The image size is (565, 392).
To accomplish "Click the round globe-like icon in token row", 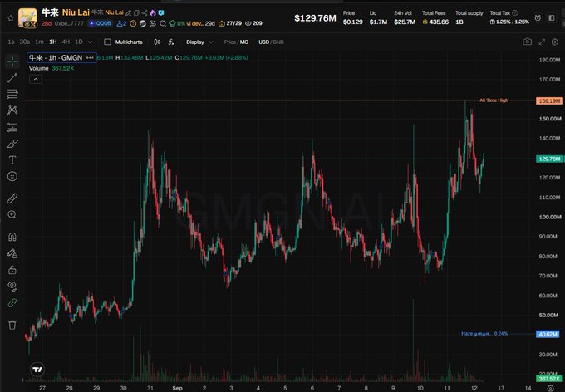I will click(x=143, y=23).
